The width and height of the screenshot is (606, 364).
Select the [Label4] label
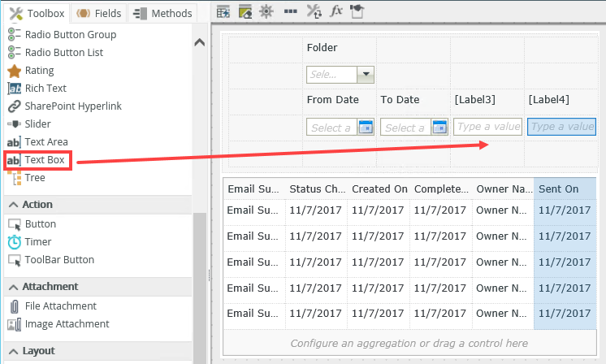coord(549,100)
